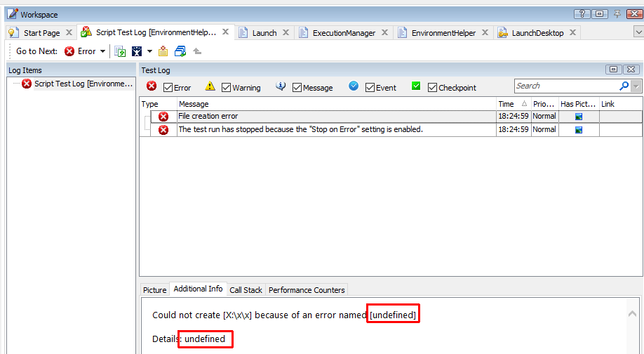Click the green Checkpoint filter icon
Image resolution: width=644 pixels, height=354 pixels.
pos(416,86)
